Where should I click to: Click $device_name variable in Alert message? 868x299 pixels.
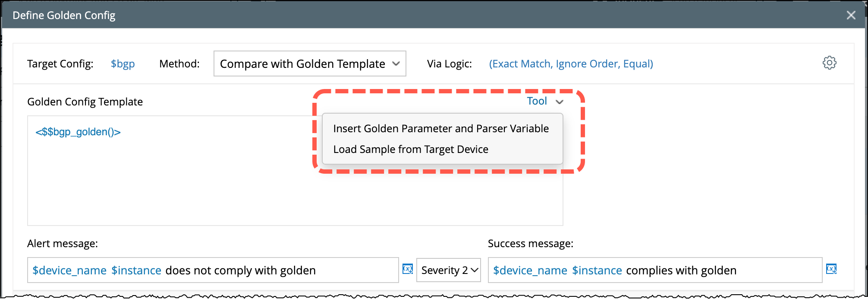69,270
